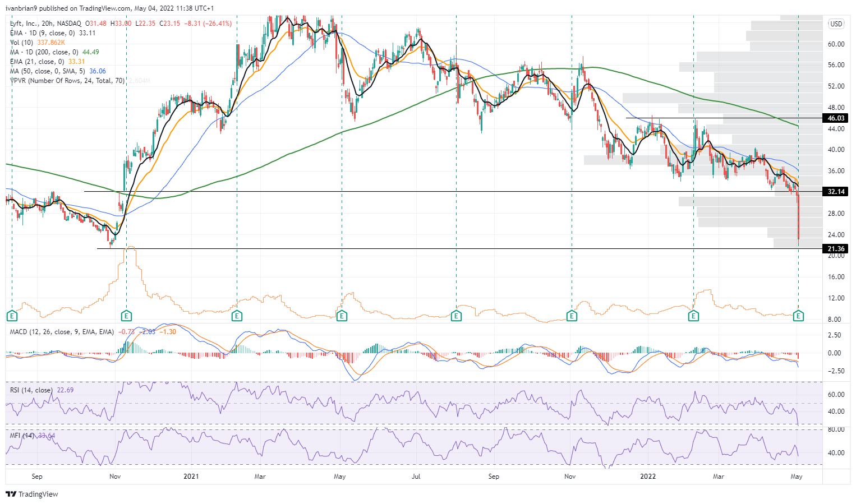
Task: Click the 46.03 price level label
Action: pos(836,118)
